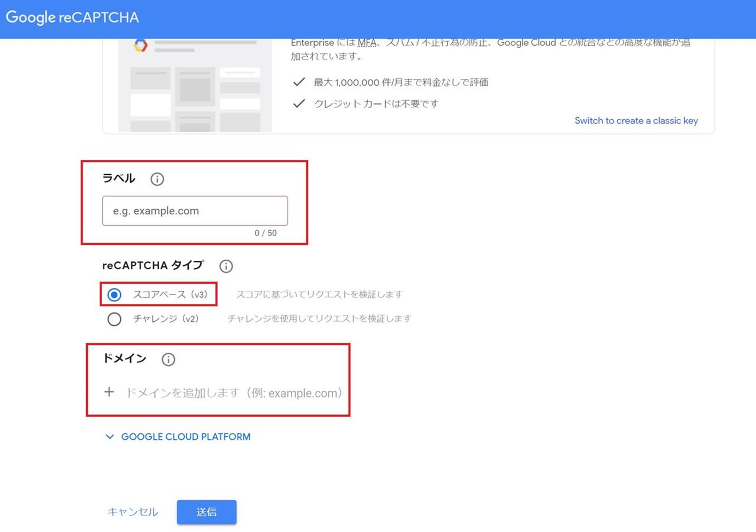756x532 pixels.
Task: Click the 0 / 50 character counter
Action: 265,233
